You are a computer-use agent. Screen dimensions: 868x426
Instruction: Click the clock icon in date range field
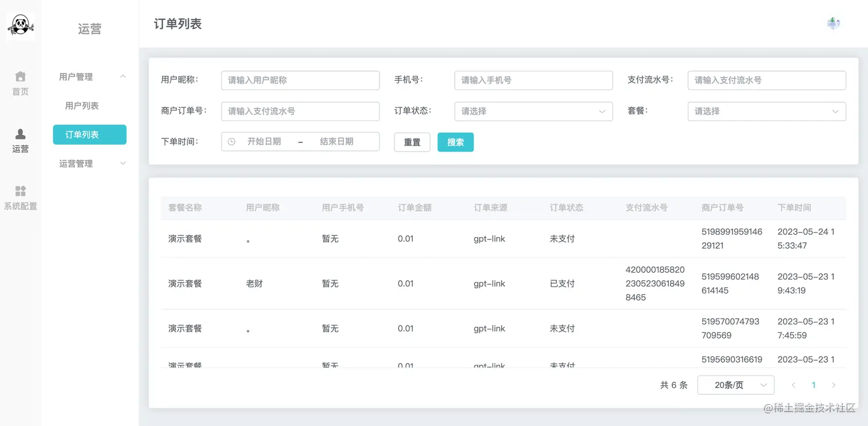pyautogui.click(x=231, y=141)
